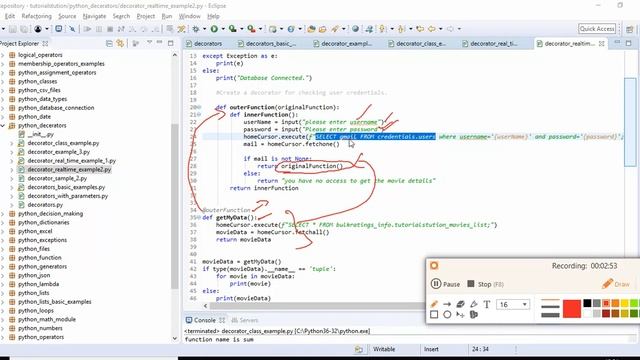Select the highlighter tool in recorder panel
The height and width of the screenshot is (360, 640).
point(473,304)
